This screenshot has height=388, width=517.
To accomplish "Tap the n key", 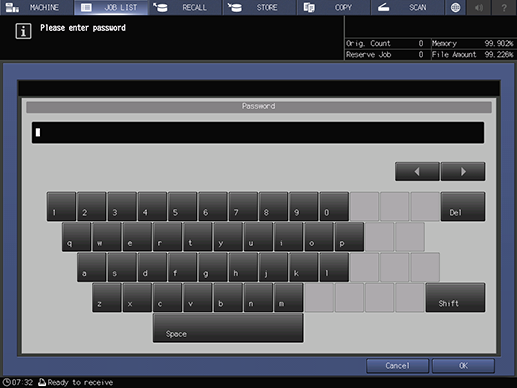I will tap(258, 297).
